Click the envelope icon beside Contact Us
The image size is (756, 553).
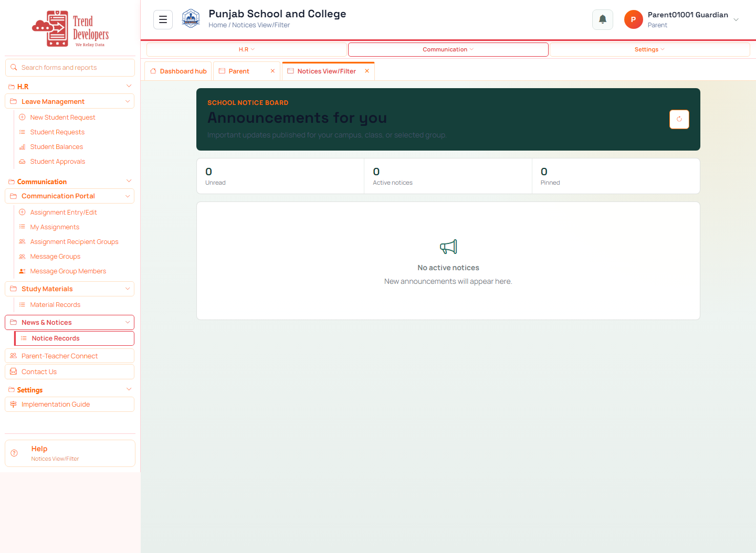pos(14,371)
